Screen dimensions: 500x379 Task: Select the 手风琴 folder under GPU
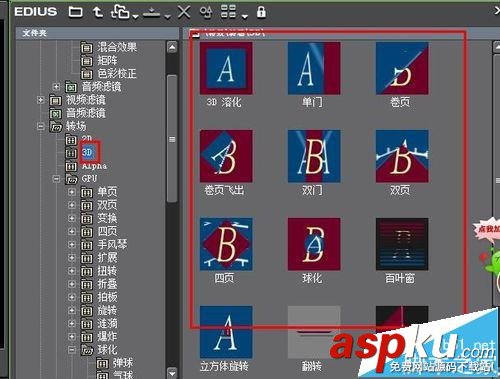(x=104, y=245)
